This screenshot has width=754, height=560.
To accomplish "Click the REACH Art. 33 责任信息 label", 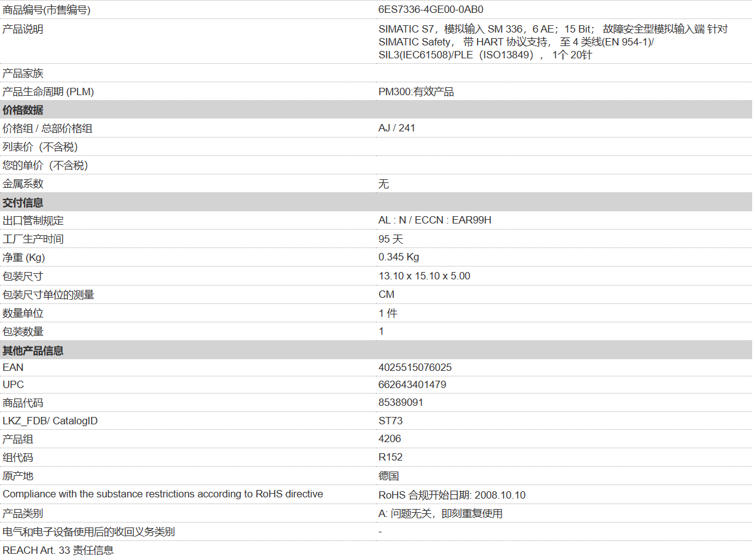I will coord(58,550).
